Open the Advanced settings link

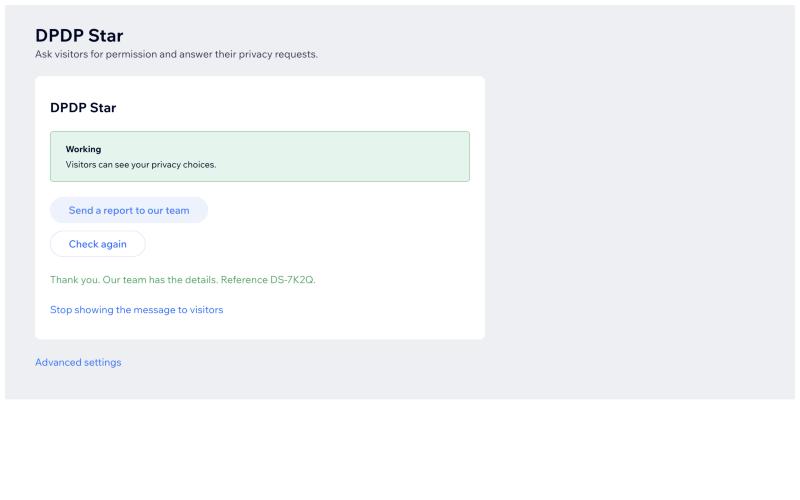78,362
